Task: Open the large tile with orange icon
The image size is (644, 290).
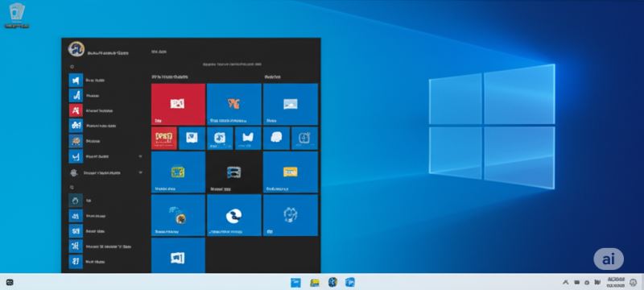Action: tap(234, 105)
